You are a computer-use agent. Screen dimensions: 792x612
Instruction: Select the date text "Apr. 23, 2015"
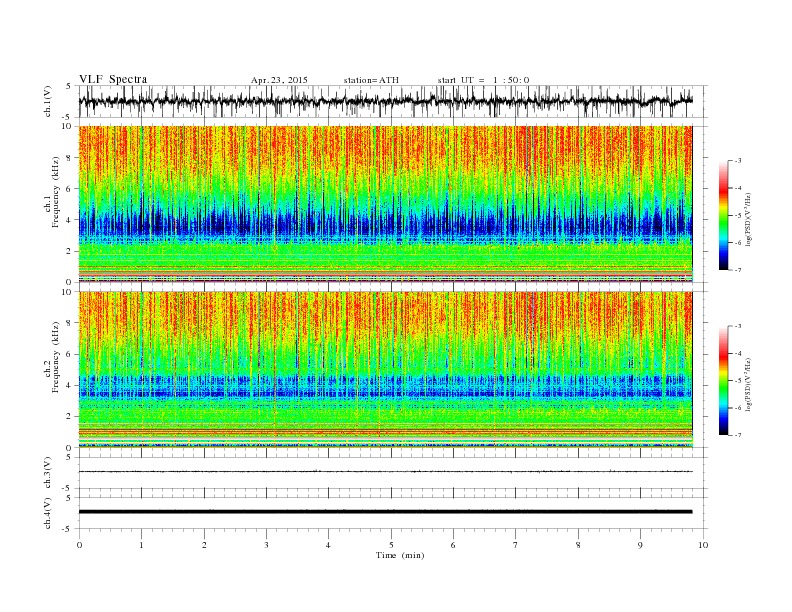tap(279, 80)
